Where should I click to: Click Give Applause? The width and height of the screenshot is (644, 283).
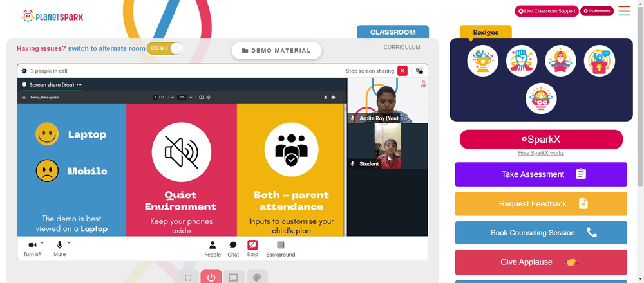coord(541,262)
